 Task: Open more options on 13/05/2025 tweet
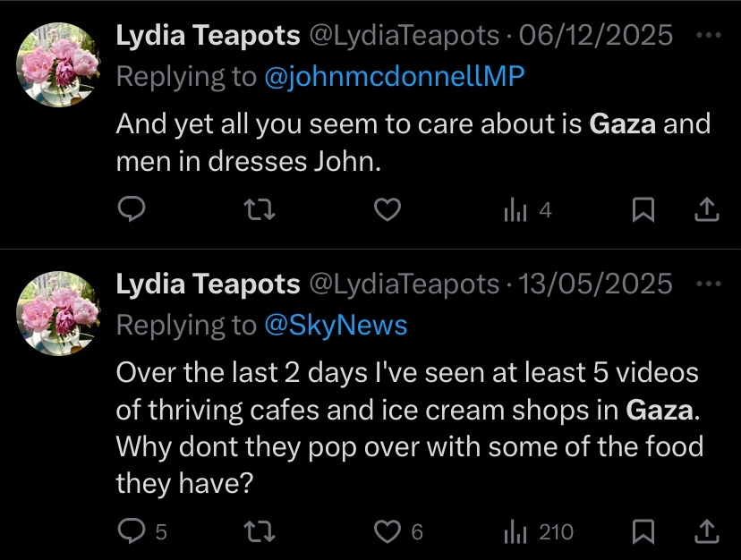[x=709, y=284]
